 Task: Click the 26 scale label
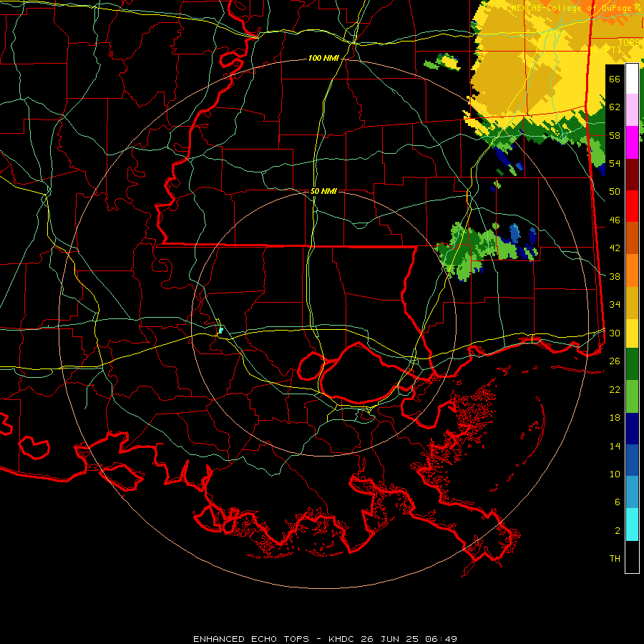tap(615, 361)
